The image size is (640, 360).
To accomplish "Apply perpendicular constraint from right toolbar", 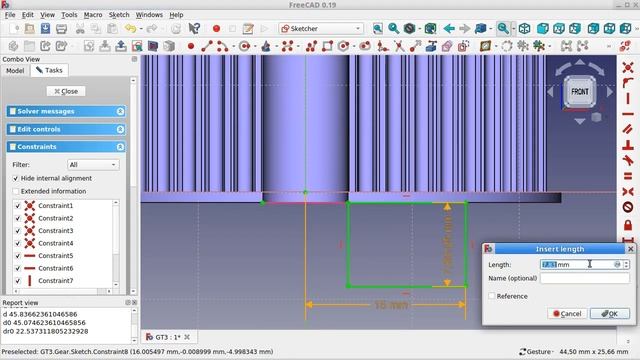I will [x=628, y=144].
